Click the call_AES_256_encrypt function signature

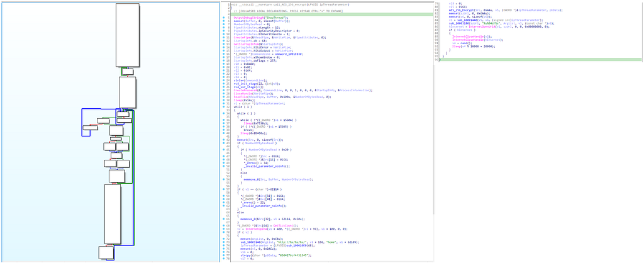(290, 4)
